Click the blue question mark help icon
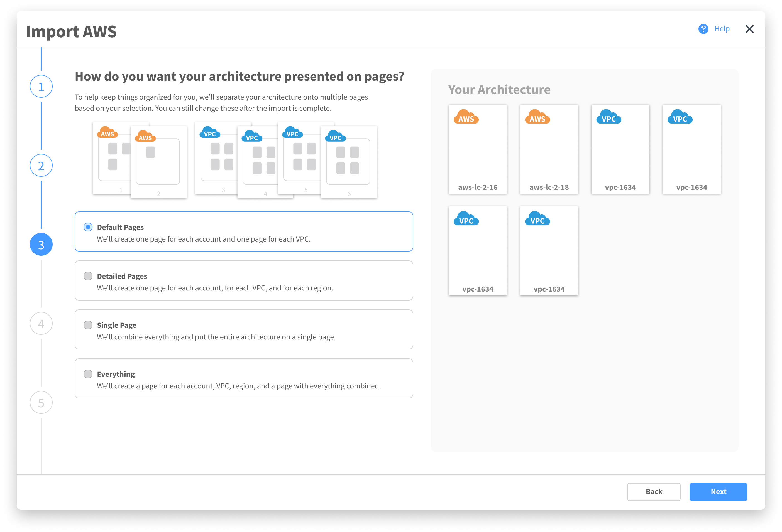 pos(703,29)
